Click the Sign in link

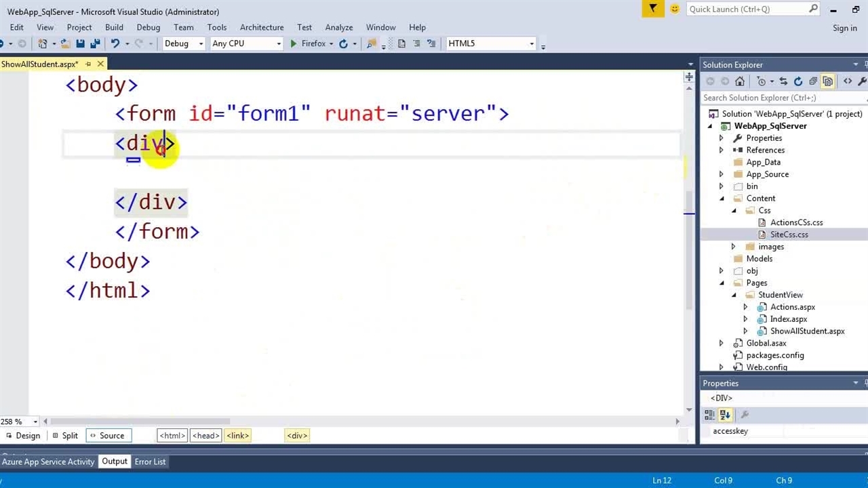(844, 28)
